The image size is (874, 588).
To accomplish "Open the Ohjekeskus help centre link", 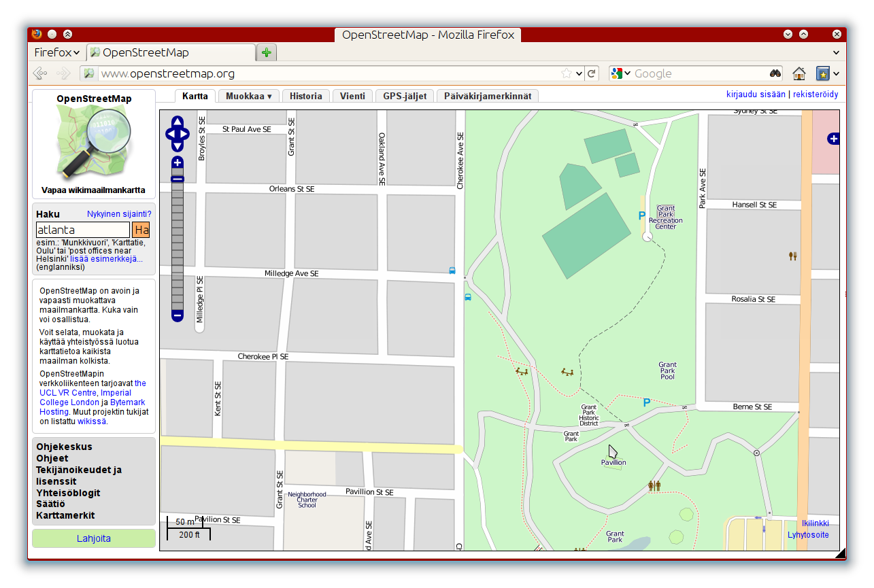I will [64, 447].
